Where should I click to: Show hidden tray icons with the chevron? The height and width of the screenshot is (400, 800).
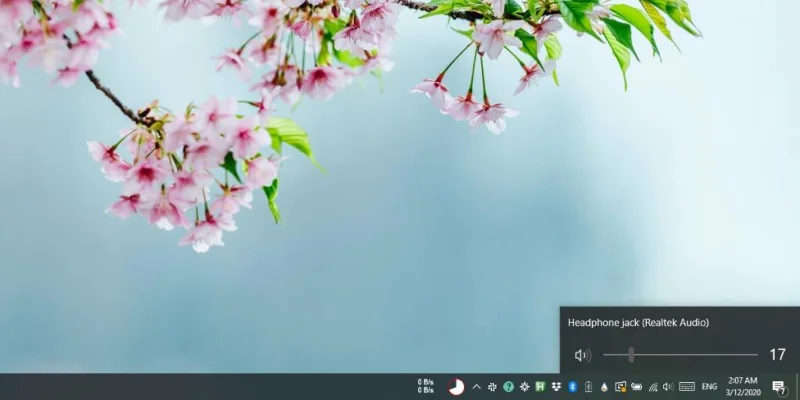tap(477, 387)
